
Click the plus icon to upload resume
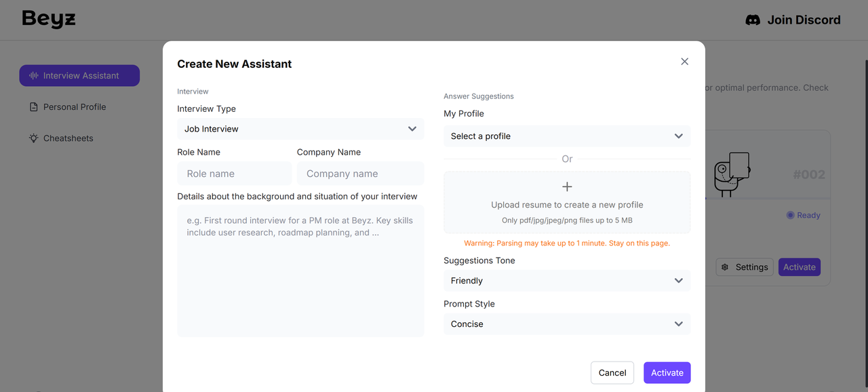tap(567, 187)
